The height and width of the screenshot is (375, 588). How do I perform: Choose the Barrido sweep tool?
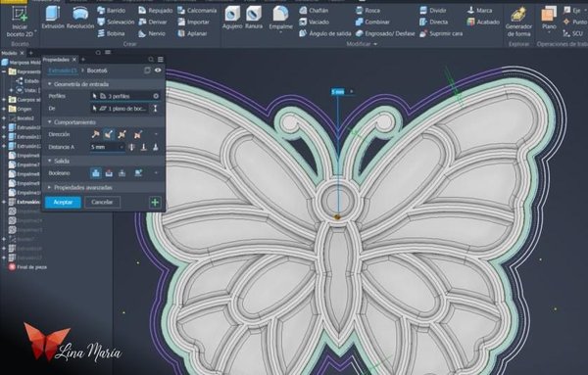tap(111, 11)
